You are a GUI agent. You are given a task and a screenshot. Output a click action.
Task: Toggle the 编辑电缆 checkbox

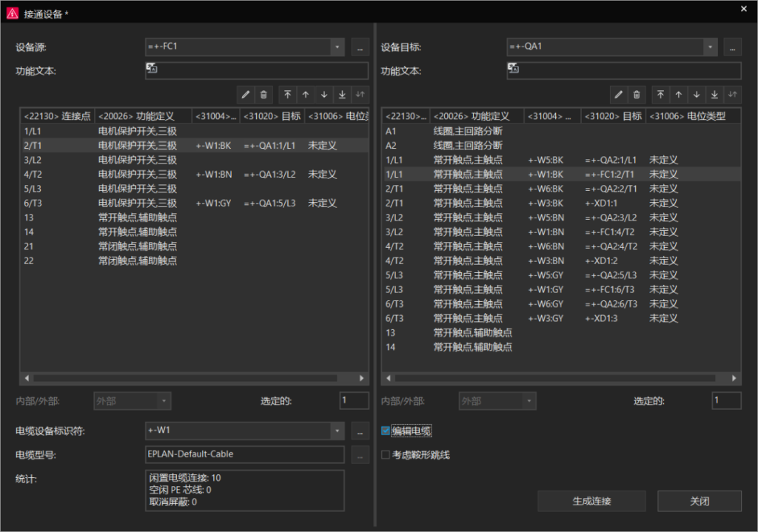tap(385, 431)
